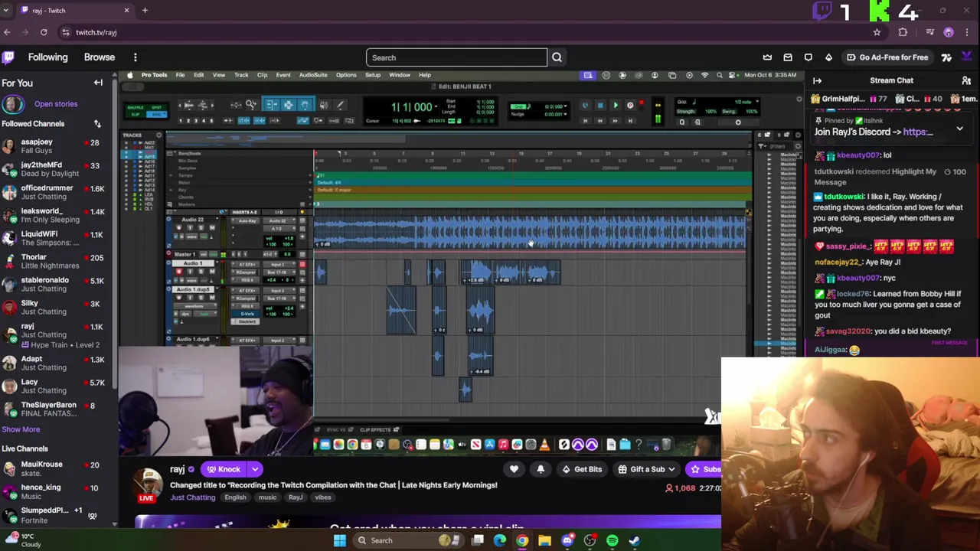The height and width of the screenshot is (551, 980).
Task: Click the Pro Tools transport Play button
Action: coord(615,106)
